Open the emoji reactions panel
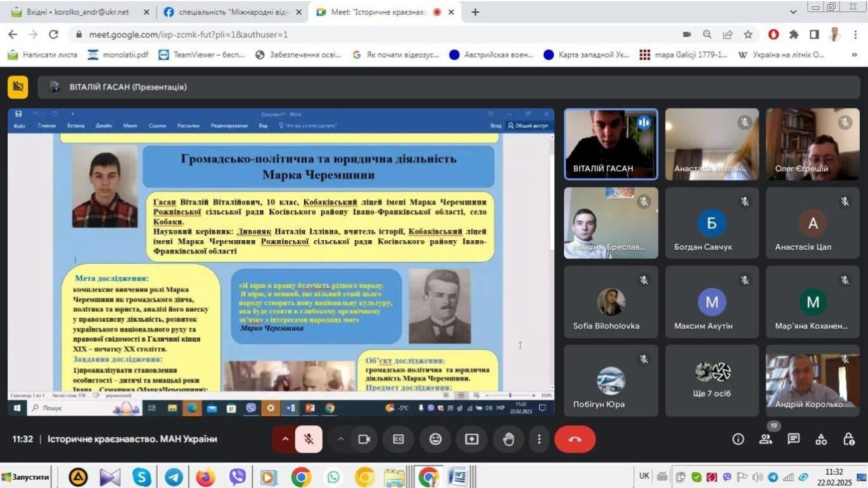 (x=435, y=439)
